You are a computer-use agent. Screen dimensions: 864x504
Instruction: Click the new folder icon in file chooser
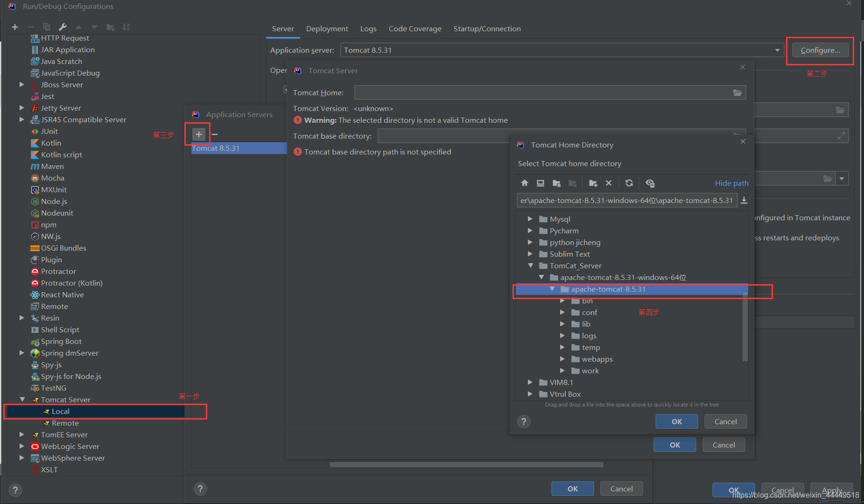[x=593, y=183]
